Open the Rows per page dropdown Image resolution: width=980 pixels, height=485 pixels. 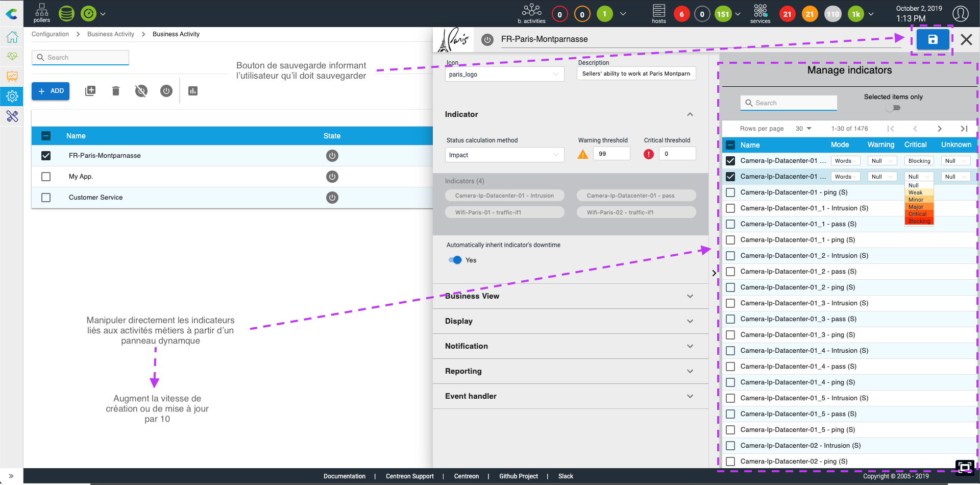click(803, 129)
